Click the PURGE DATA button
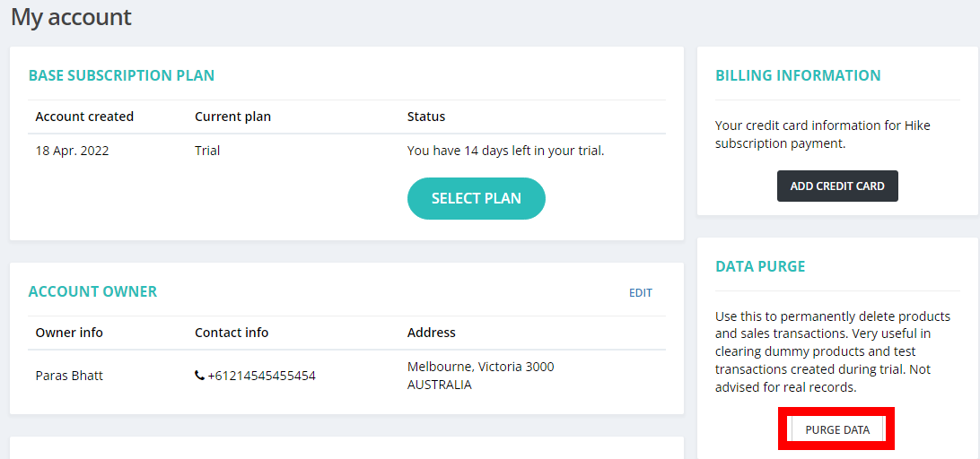Viewport: 980px width, 459px height. pyautogui.click(x=837, y=429)
